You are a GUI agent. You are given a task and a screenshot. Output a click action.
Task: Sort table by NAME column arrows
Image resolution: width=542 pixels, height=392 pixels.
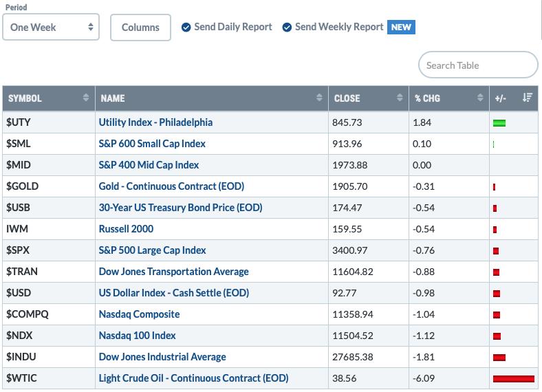point(319,98)
